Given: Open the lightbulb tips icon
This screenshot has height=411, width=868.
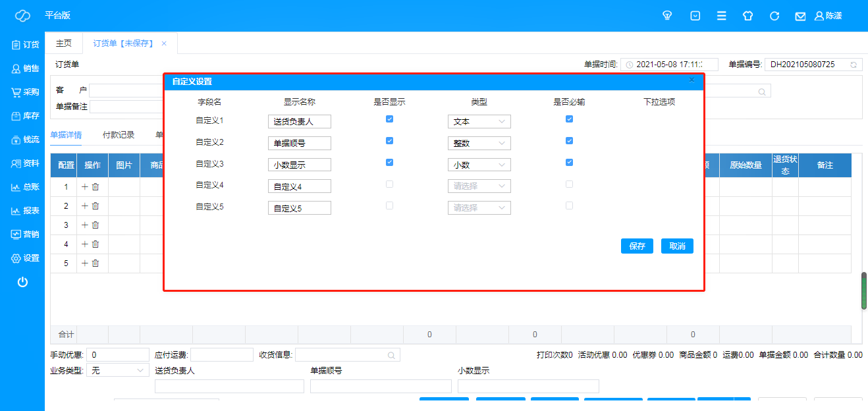Looking at the screenshot, I should pos(667,16).
